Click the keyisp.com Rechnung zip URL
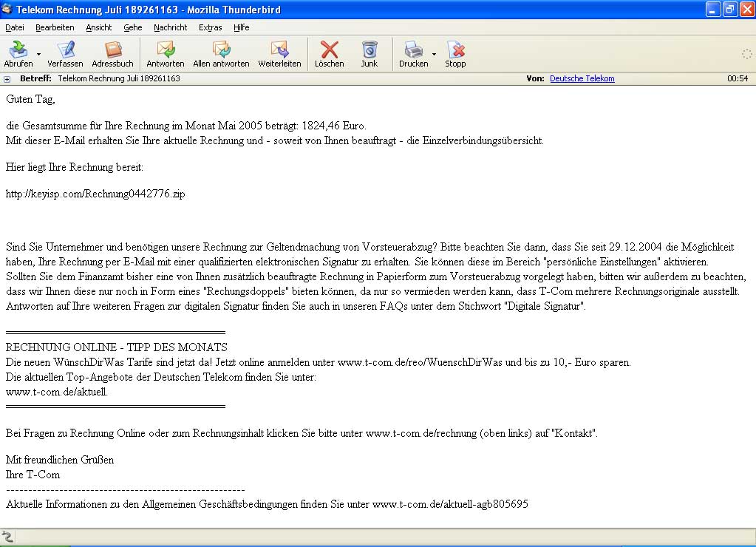Viewport: 756px width, 547px height. point(95,194)
